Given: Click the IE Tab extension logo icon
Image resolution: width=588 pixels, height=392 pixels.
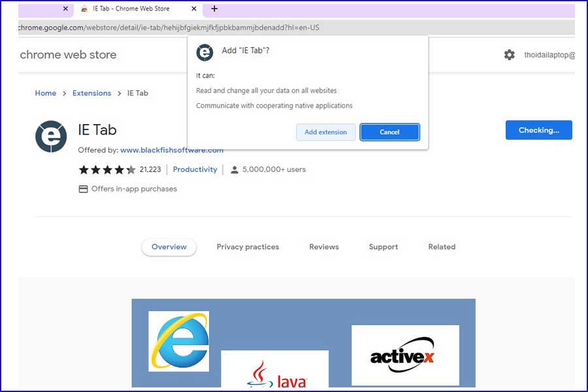Looking at the screenshot, I should click(x=51, y=136).
